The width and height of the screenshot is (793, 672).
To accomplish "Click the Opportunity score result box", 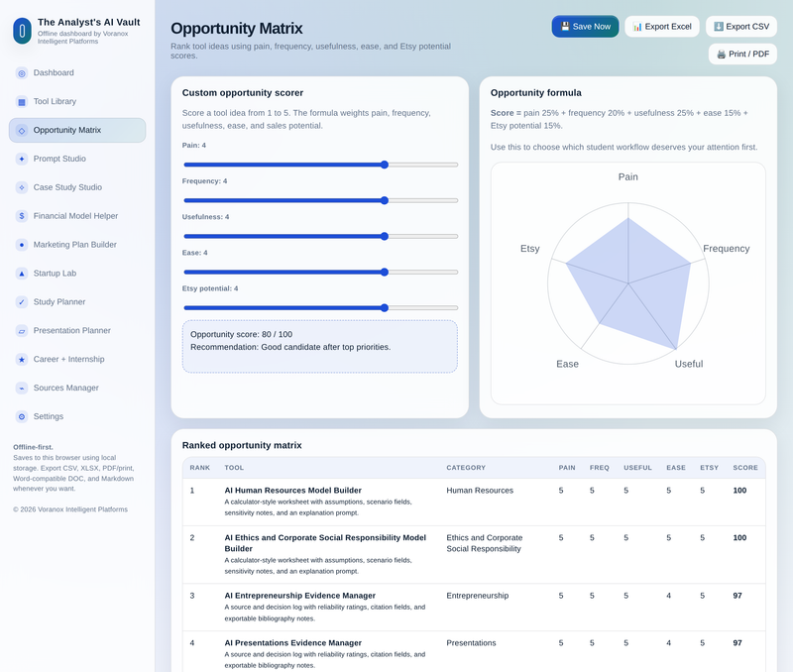I will (x=320, y=346).
